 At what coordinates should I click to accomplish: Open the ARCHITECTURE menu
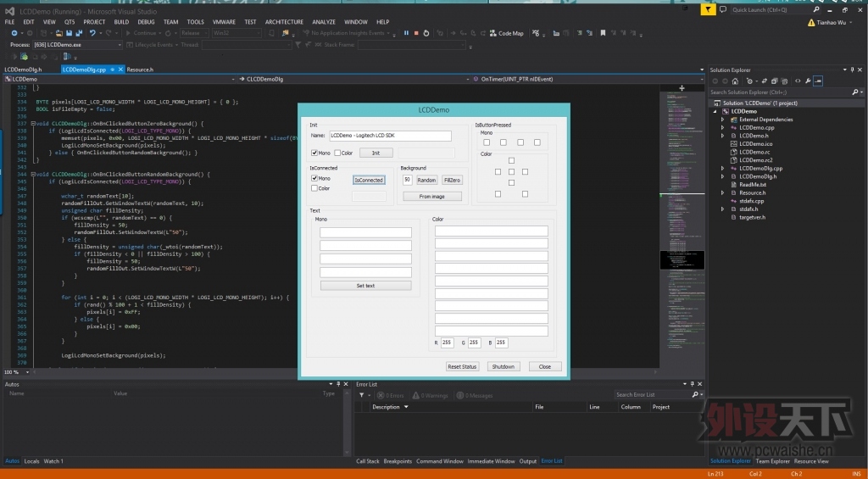pyautogui.click(x=284, y=22)
